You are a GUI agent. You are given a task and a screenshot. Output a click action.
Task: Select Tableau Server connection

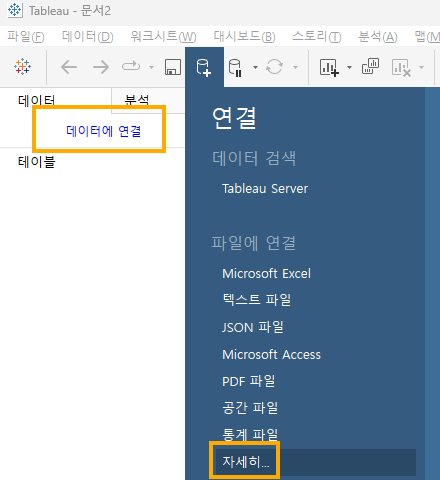point(265,189)
